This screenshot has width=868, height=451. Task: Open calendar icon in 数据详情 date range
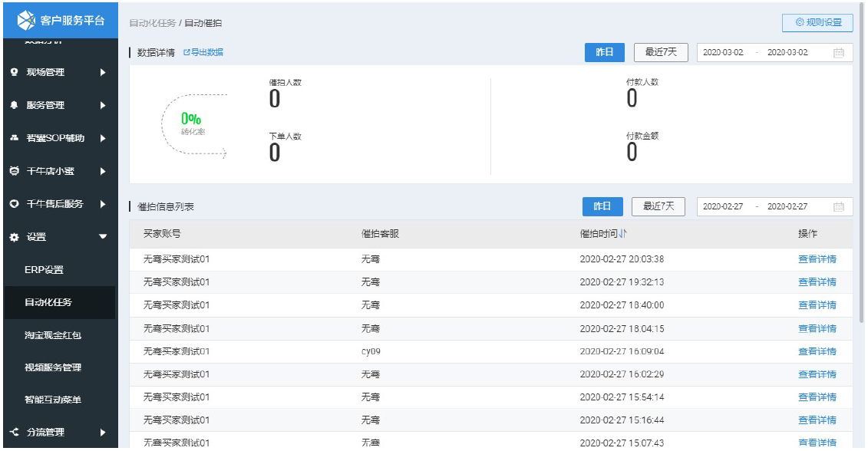[839, 53]
